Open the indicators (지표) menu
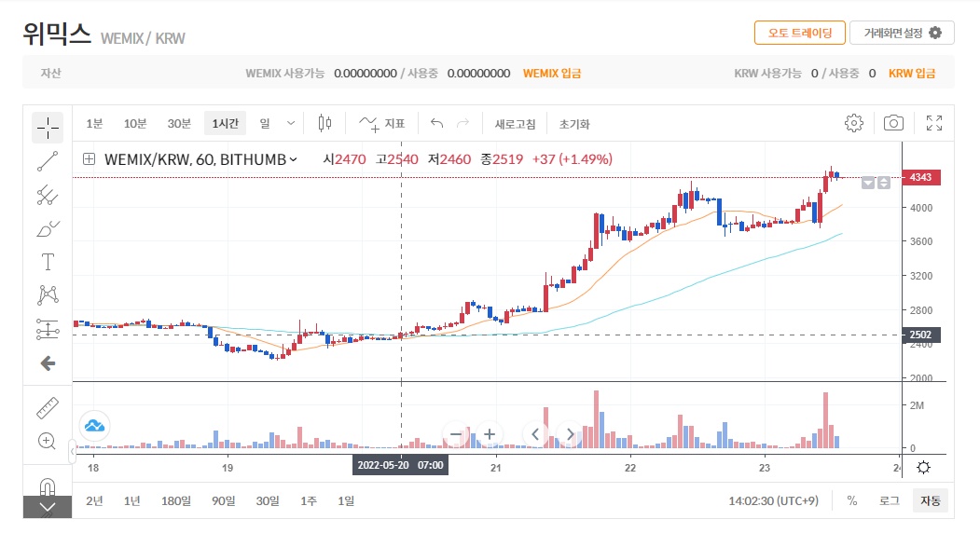The width and height of the screenshot is (980, 547). tap(382, 124)
